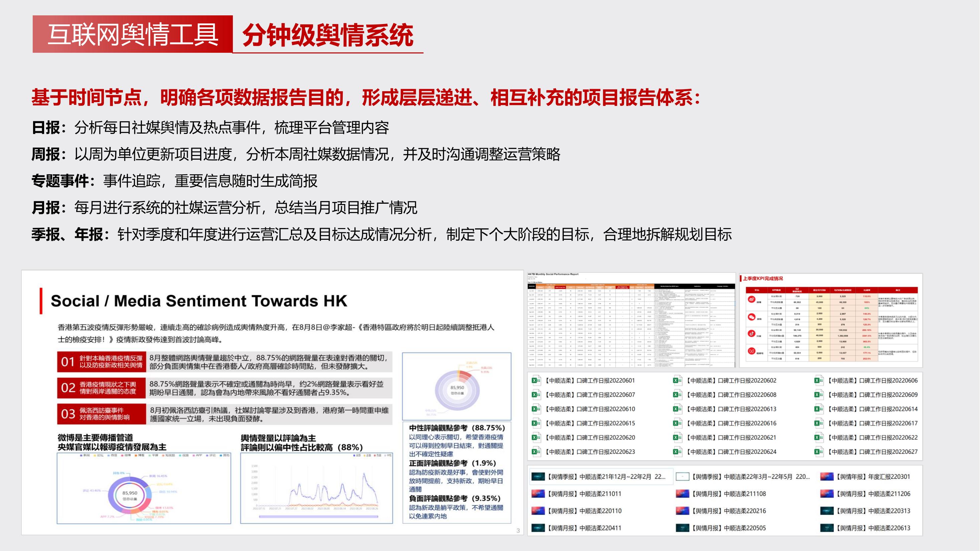
Task: Click slide icon of 舆情月报 中顺洁柔220313
Action: [827, 511]
